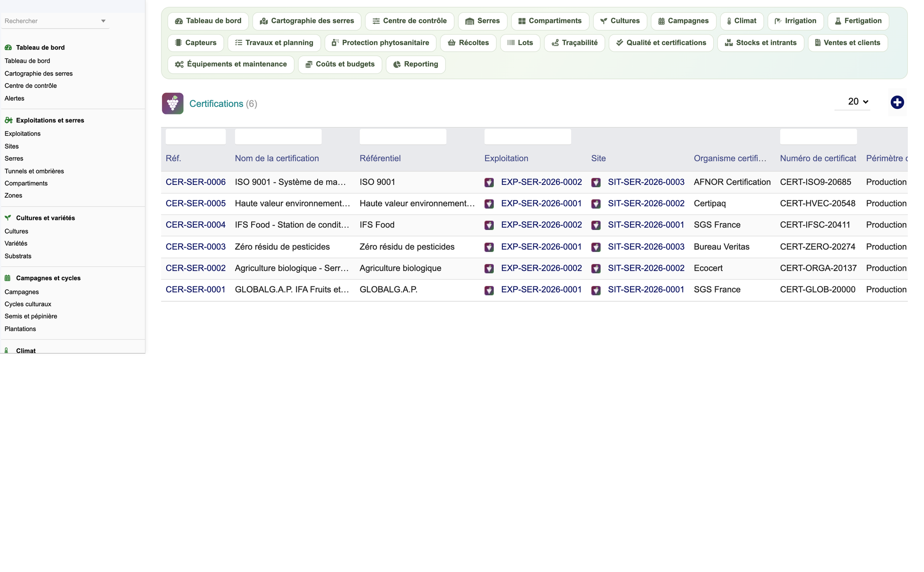924x572 pixels.
Task: Click the exploitation icon in row CER-SER-0006
Action: (489, 182)
